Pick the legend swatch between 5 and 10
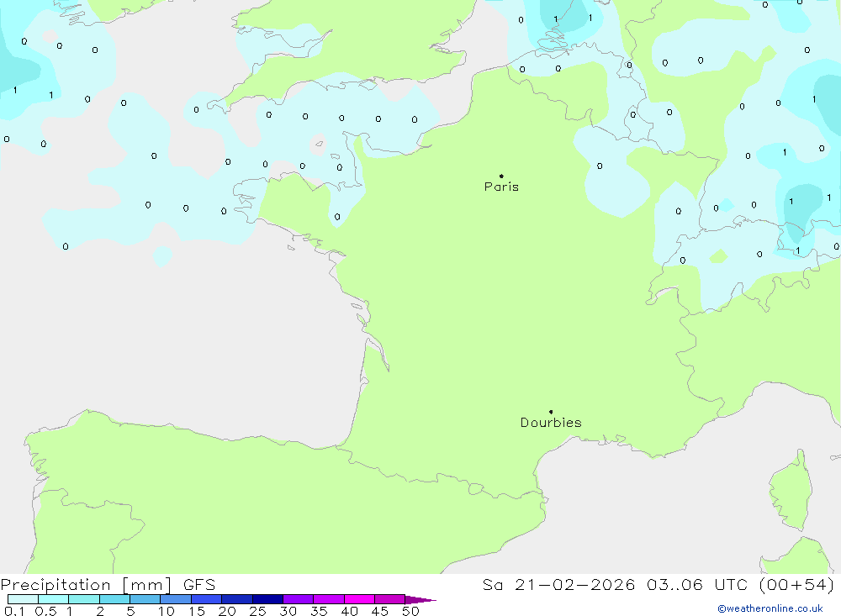 click(x=145, y=599)
